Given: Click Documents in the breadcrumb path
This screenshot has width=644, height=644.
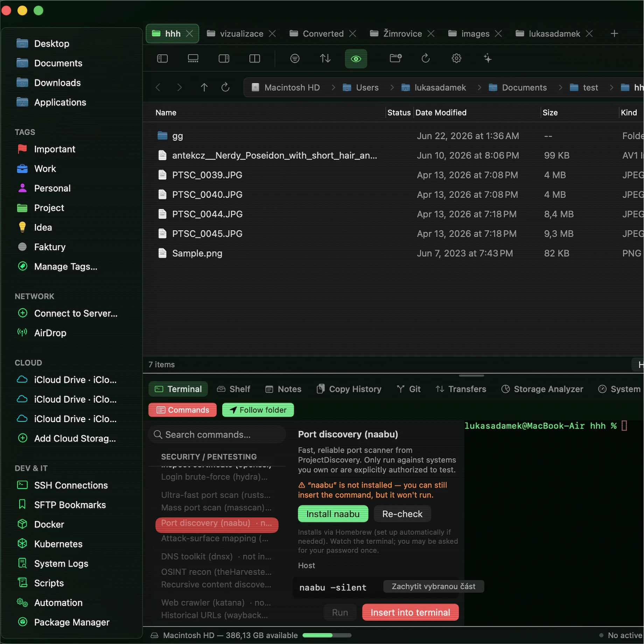Looking at the screenshot, I should tap(518, 88).
